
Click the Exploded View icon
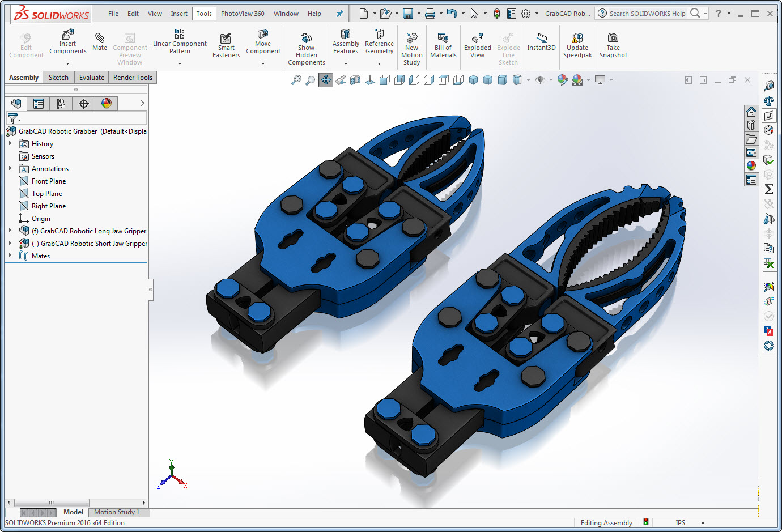click(477, 38)
